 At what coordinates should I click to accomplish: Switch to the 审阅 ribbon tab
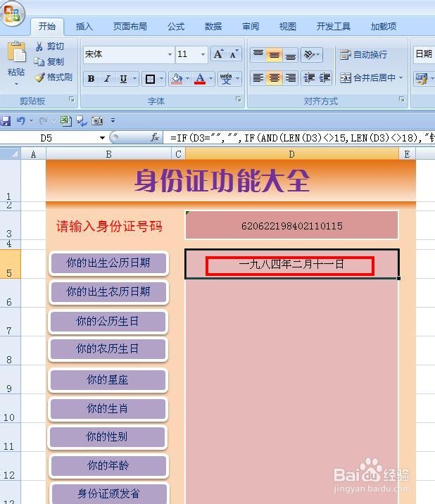(251, 26)
